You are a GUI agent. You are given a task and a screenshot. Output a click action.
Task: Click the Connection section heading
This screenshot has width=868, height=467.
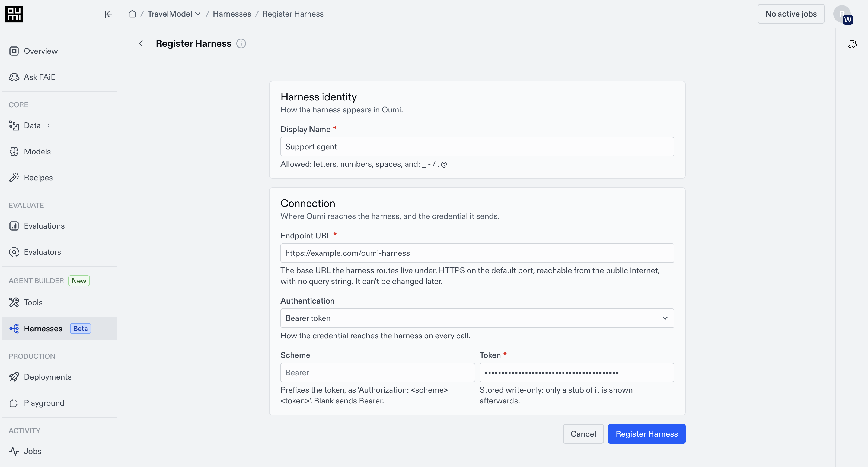click(308, 203)
